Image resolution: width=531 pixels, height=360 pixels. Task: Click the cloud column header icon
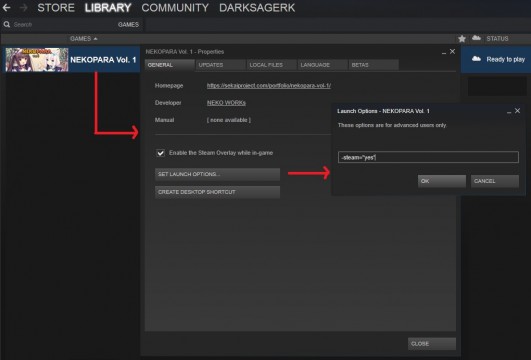click(476, 38)
